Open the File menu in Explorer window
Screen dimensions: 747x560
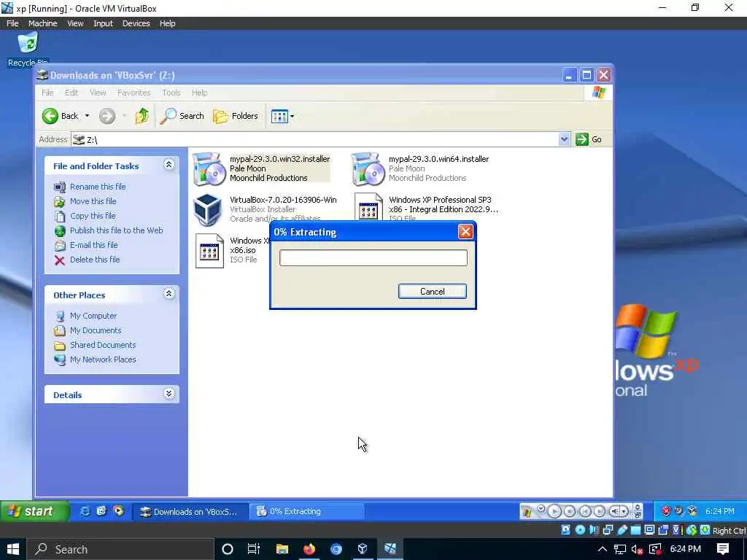pos(47,93)
